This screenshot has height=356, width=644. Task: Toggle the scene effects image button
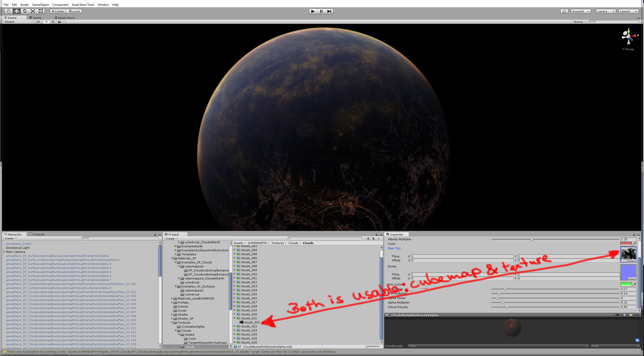pos(60,22)
